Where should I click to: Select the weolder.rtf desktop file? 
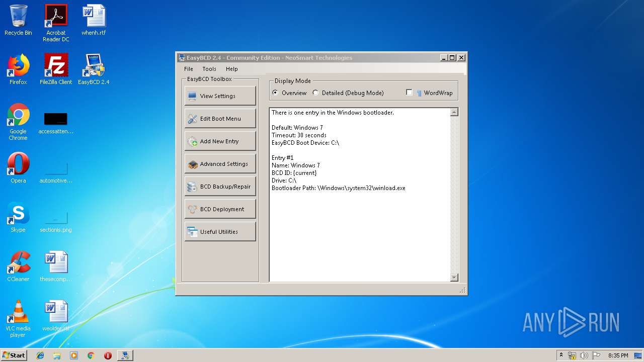coord(56,316)
